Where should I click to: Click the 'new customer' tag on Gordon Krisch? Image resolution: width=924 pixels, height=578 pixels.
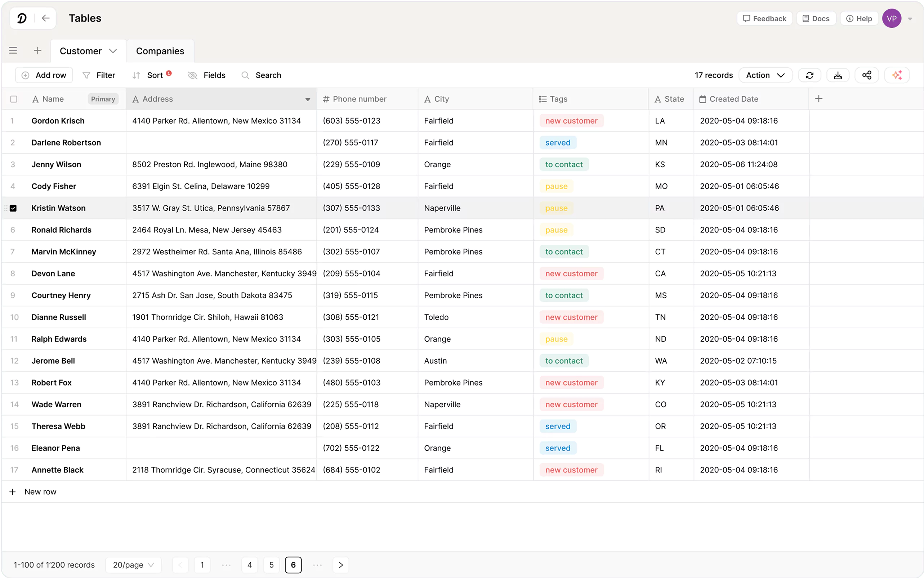(x=571, y=121)
